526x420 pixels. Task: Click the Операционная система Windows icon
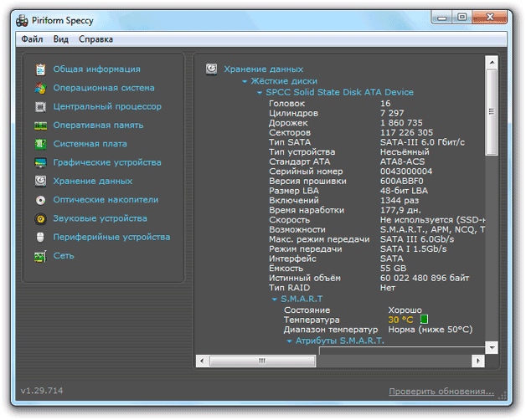pos(40,88)
